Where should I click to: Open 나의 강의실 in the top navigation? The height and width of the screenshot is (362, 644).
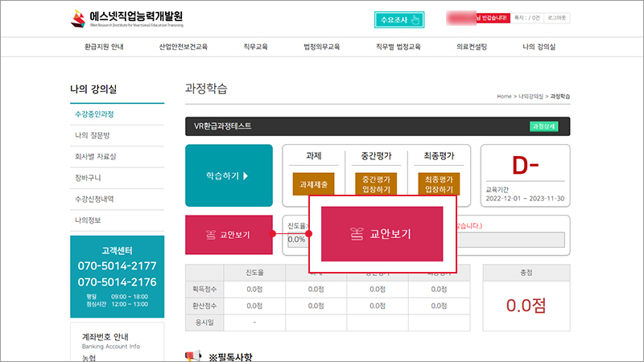point(539,47)
